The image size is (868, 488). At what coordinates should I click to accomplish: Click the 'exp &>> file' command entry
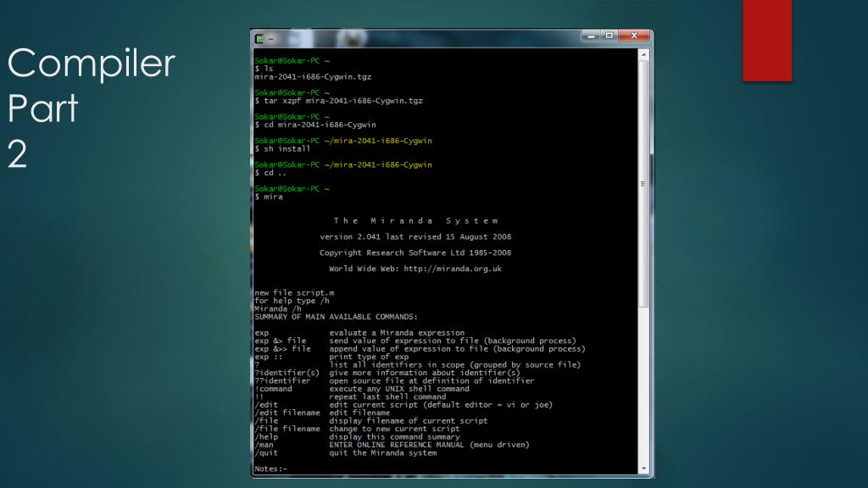pos(283,348)
